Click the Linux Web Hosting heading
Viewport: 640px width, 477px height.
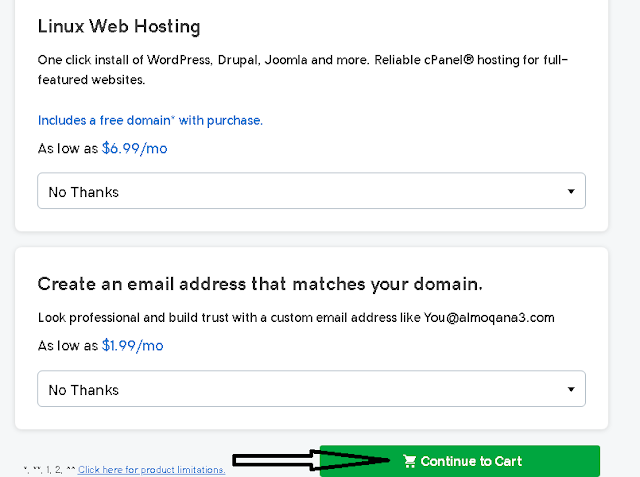[x=119, y=27]
